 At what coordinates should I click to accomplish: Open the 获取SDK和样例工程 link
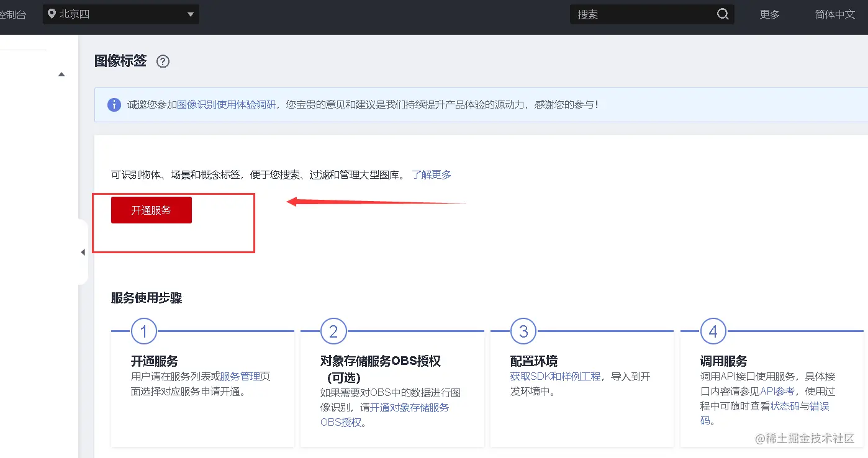(556, 376)
